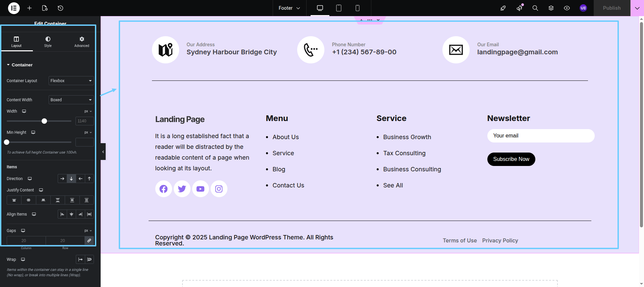644x287 pixels.
Task: Switch to the Tablet device view
Action: [x=338, y=8]
